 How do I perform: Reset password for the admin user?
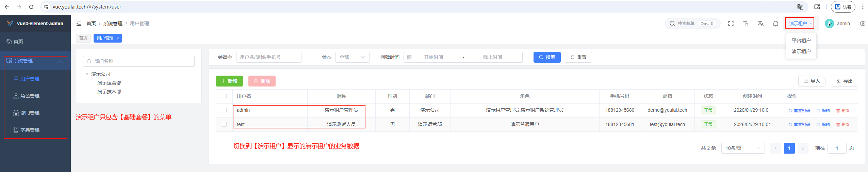(x=799, y=111)
